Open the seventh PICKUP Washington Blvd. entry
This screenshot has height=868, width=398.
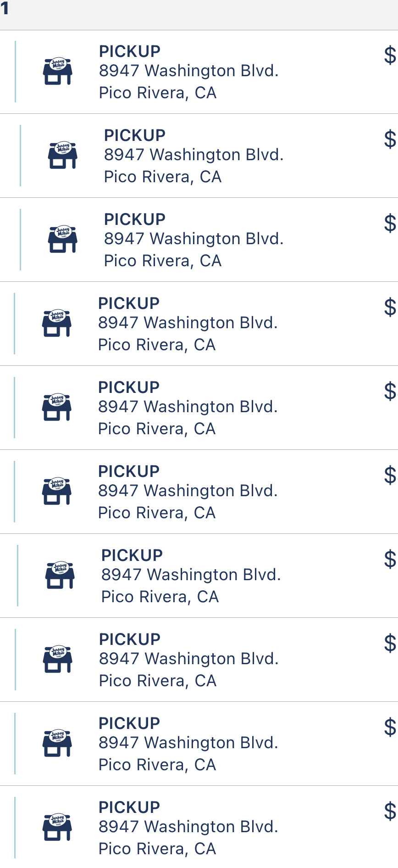tap(191, 576)
